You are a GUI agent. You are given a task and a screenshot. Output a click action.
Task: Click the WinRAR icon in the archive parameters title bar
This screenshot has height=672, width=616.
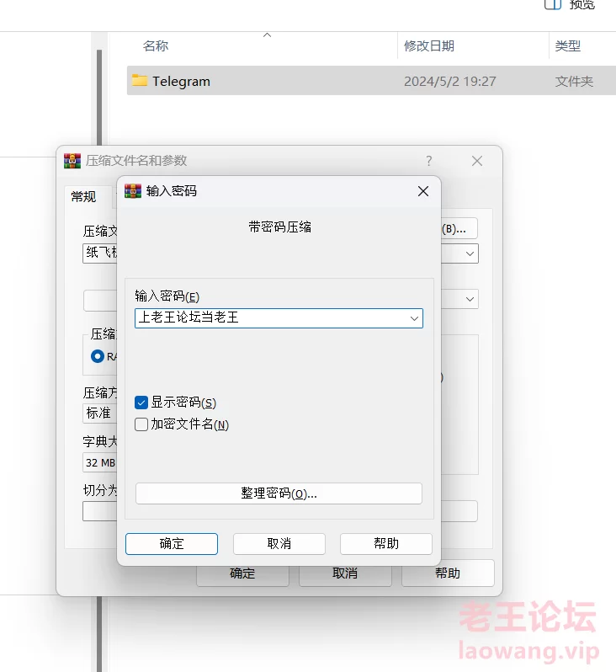click(x=72, y=161)
